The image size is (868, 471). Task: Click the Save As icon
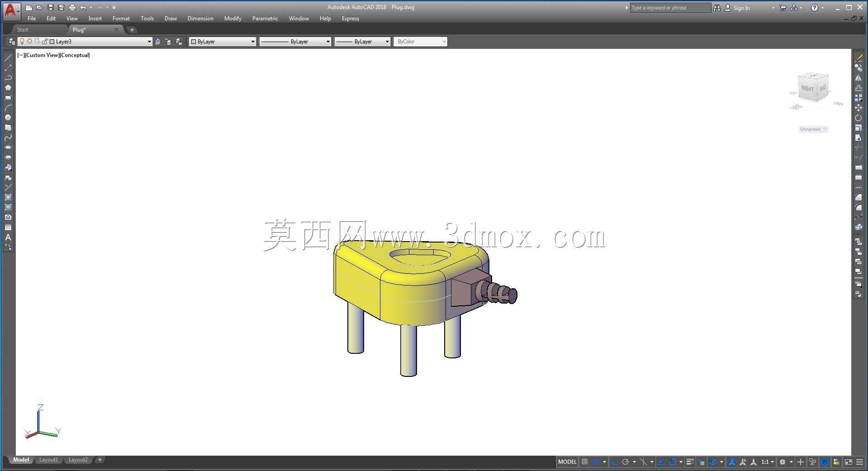click(x=61, y=7)
